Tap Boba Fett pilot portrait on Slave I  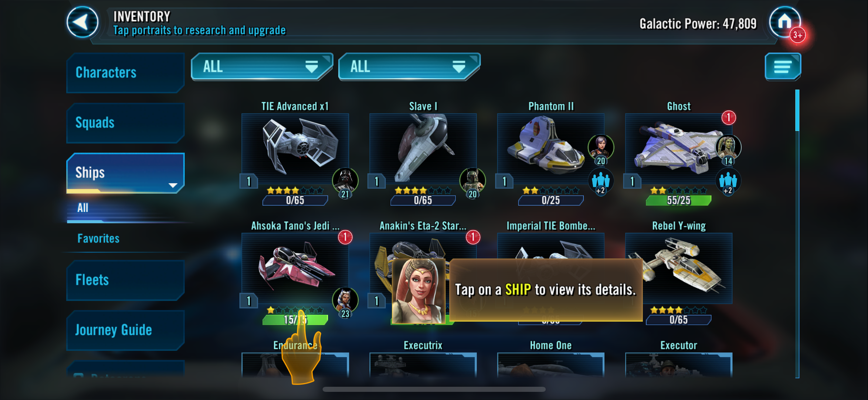point(472,180)
